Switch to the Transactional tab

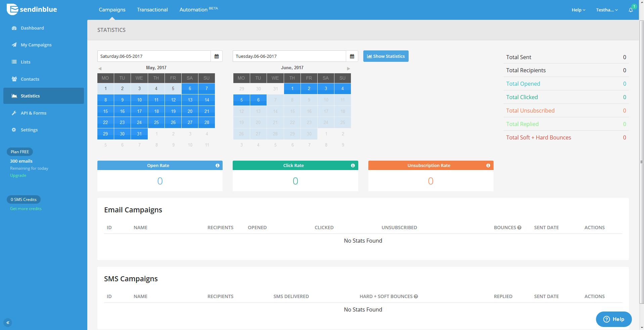[152, 10]
